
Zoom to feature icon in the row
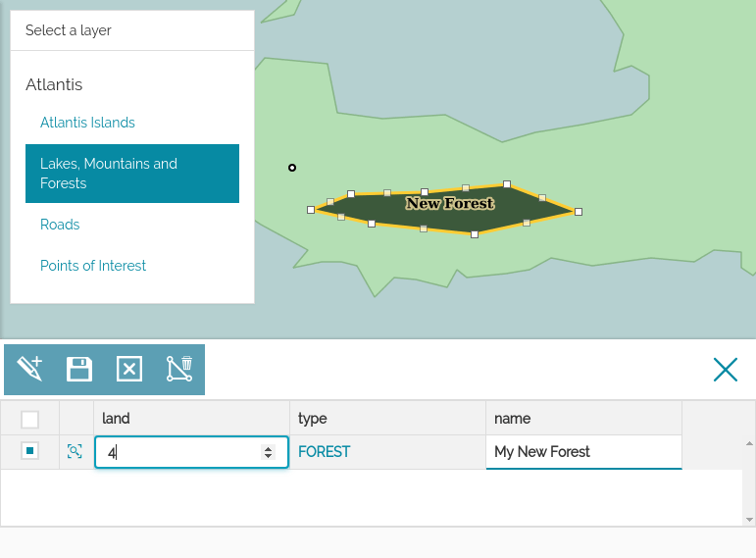pyautogui.click(x=75, y=451)
